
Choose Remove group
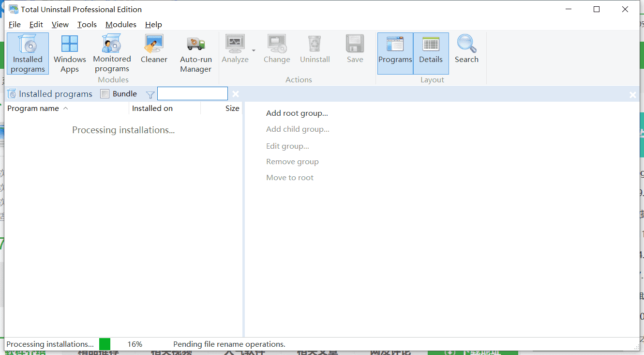292,162
